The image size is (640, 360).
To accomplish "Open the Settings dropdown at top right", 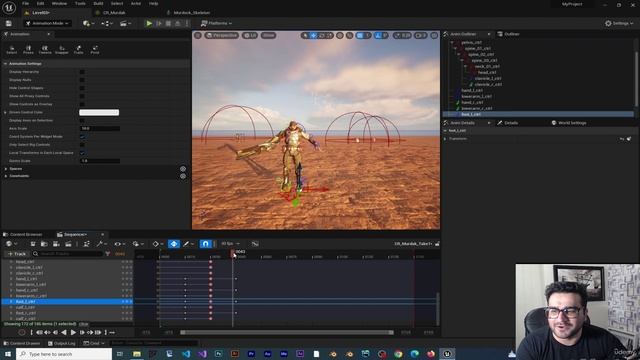I will [619, 23].
